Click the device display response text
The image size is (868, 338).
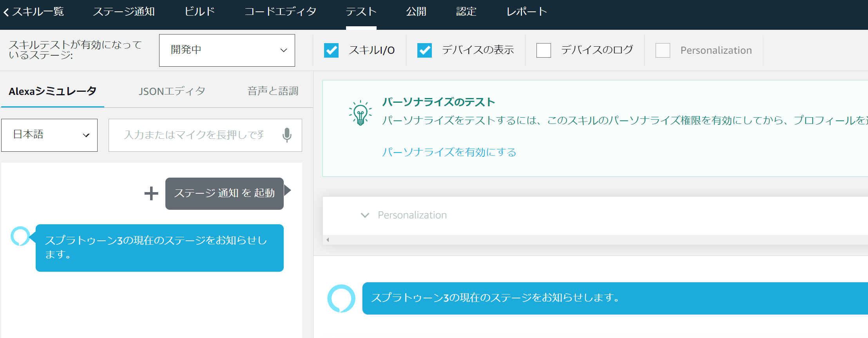(495, 298)
